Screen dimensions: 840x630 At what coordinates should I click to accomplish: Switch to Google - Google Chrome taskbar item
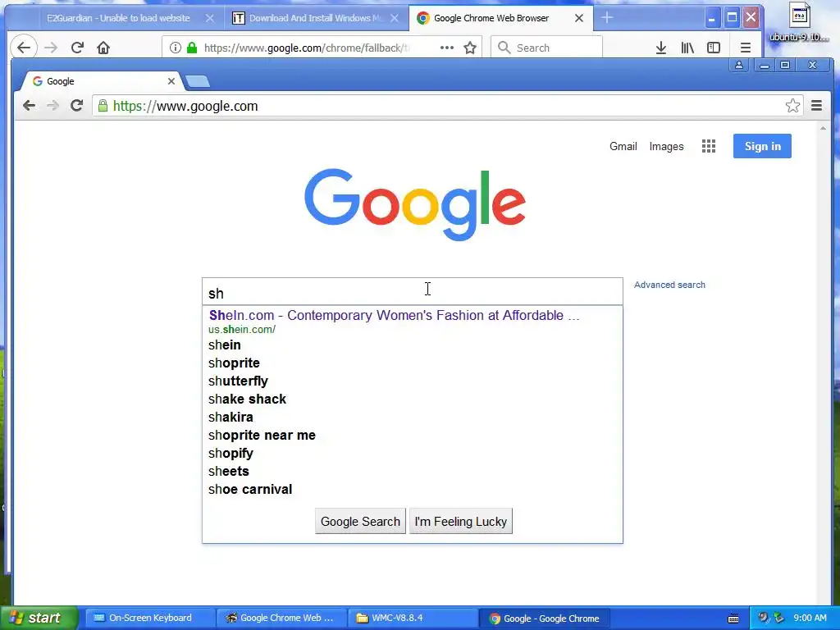pyautogui.click(x=545, y=619)
